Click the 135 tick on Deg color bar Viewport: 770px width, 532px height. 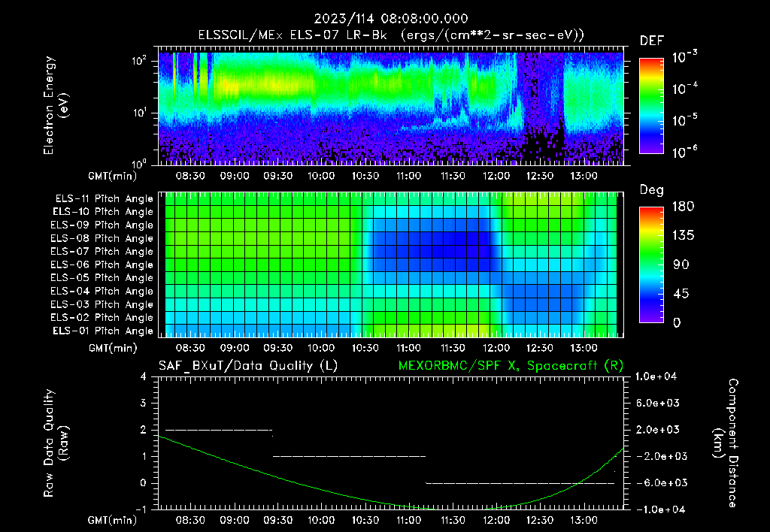[683, 236]
